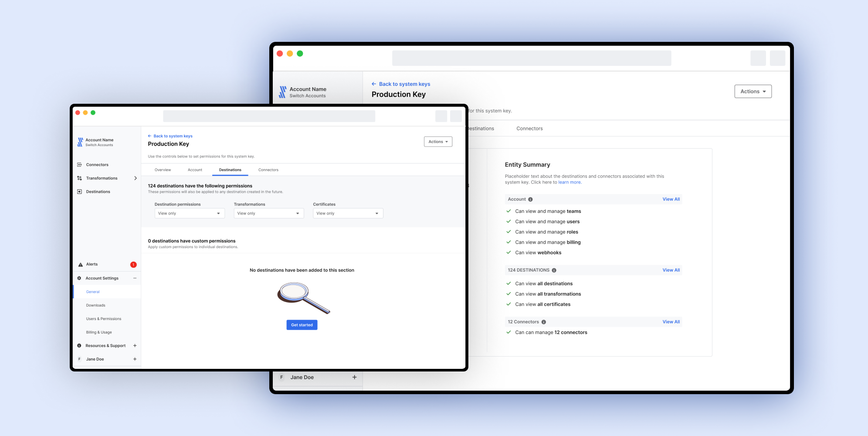Collapse Account Settings using the minus icon
The image size is (868, 436).
pyautogui.click(x=135, y=278)
